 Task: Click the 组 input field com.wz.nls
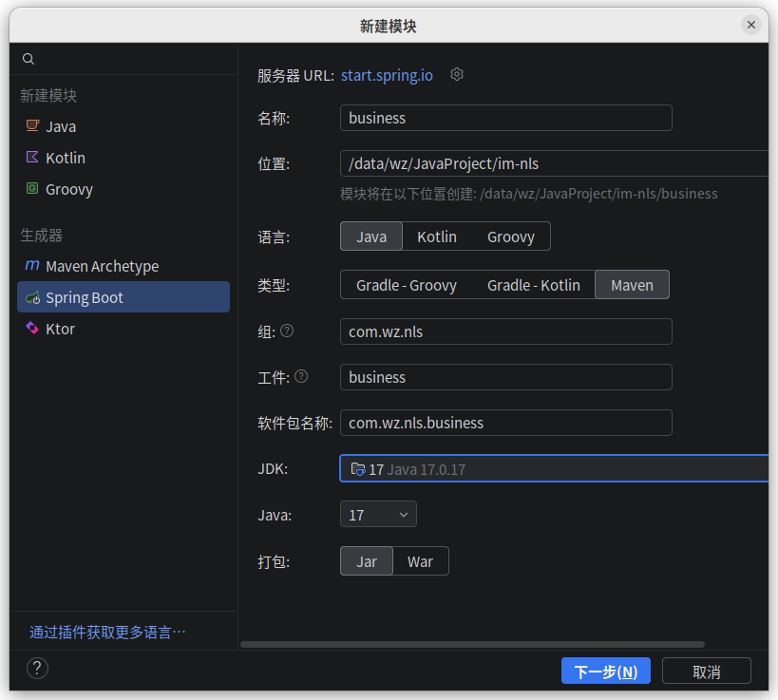pos(506,331)
